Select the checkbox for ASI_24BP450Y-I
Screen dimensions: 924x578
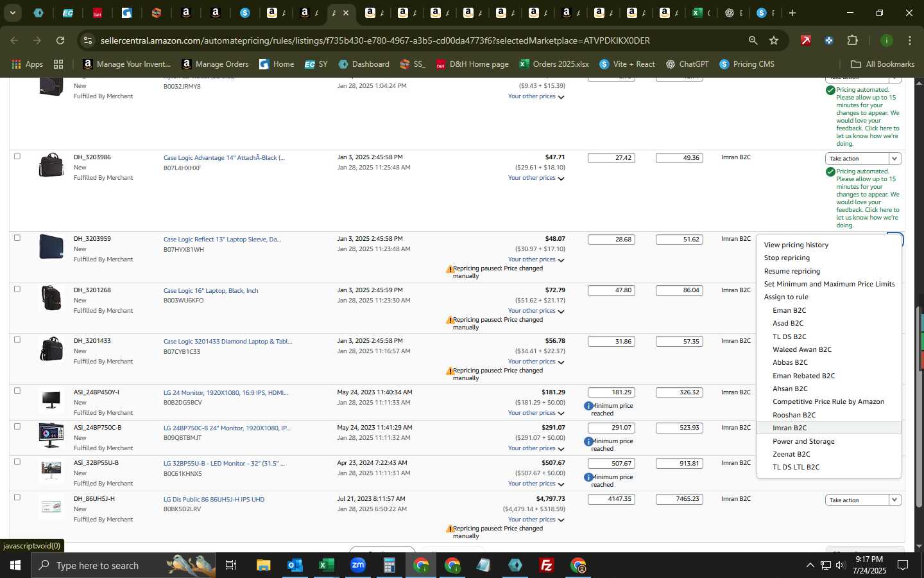click(17, 390)
